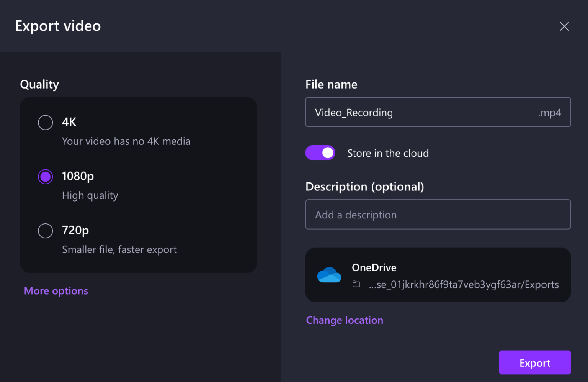
Task: Click the small folder icon beside Exports path
Action: (356, 284)
